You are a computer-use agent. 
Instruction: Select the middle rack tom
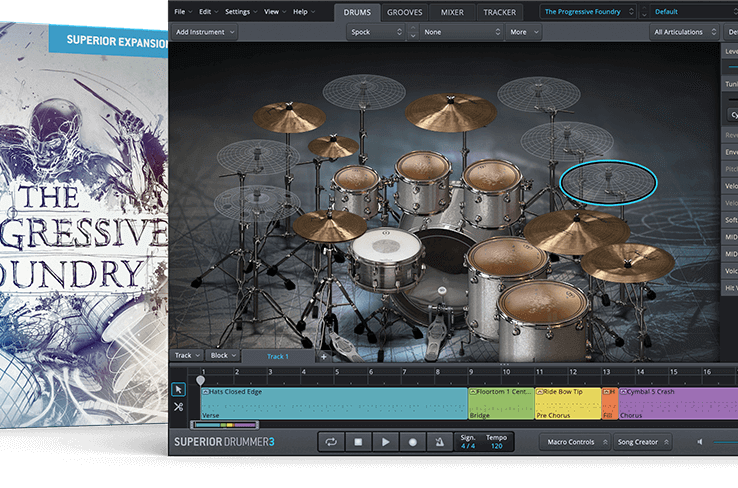point(423,181)
